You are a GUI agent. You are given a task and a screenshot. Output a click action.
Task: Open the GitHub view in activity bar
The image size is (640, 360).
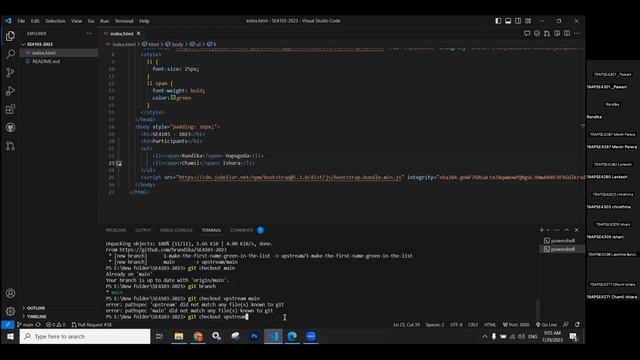pyautogui.click(x=10, y=127)
